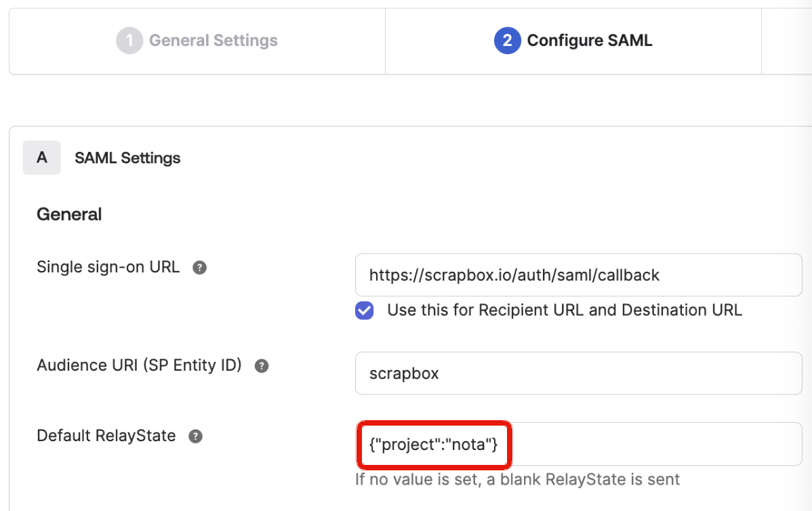Click the SAML Settings section heading
Image resolution: width=812 pixels, height=511 pixels.
point(127,158)
